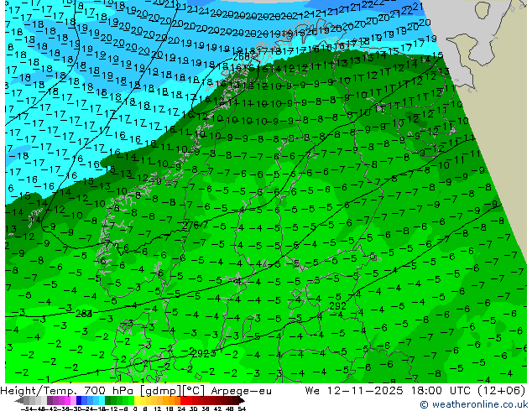Open the weatheronline.co.uk copyright link

pyautogui.click(x=474, y=404)
